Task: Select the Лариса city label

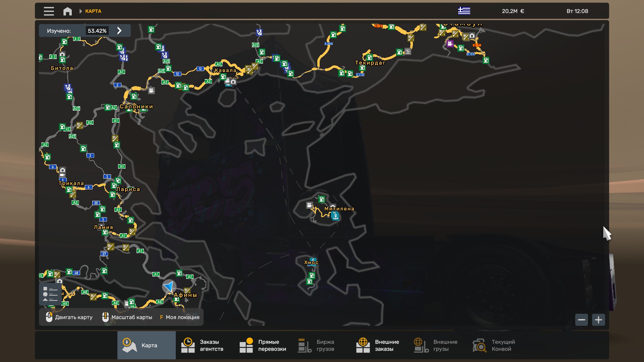Action: click(128, 189)
